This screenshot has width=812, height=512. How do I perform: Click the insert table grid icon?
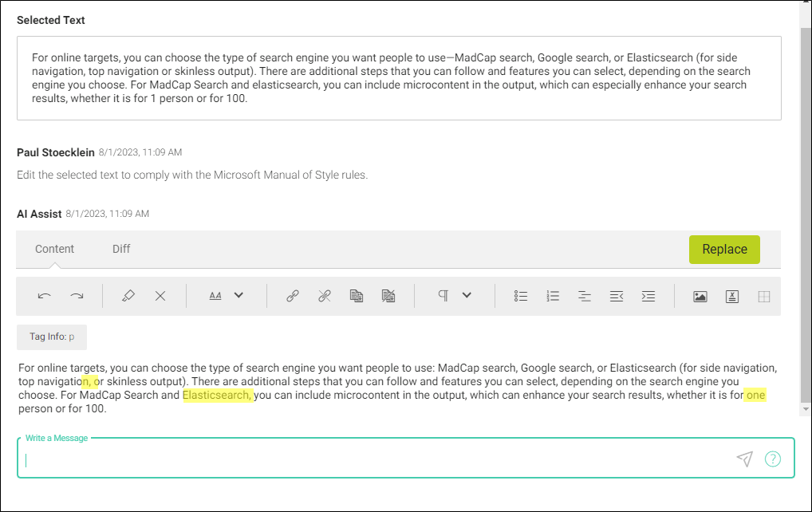(764, 297)
